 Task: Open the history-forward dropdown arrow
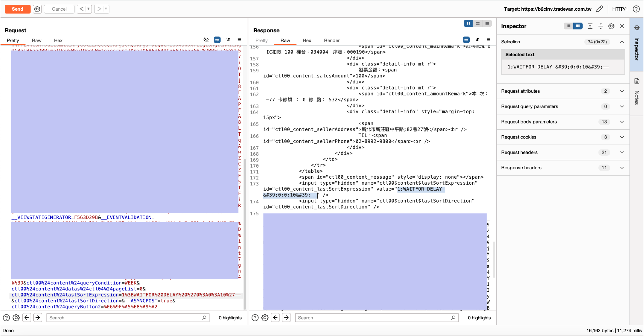[106, 9]
